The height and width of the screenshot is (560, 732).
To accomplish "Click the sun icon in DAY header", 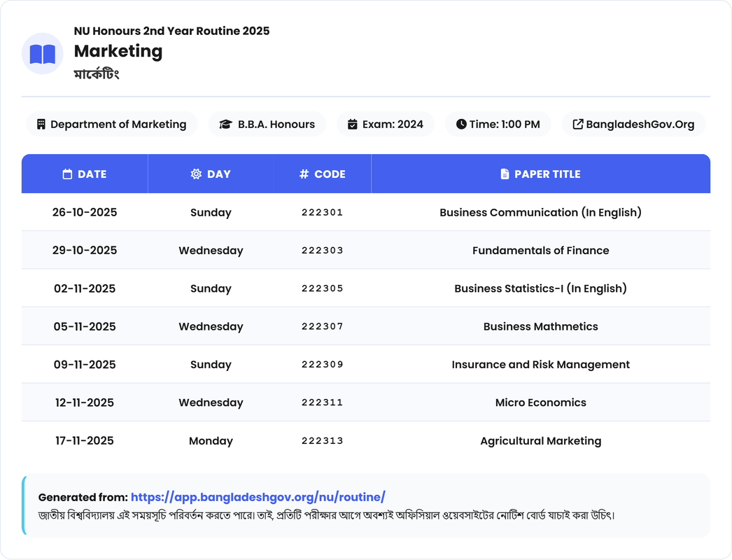I will pos(196,174).
